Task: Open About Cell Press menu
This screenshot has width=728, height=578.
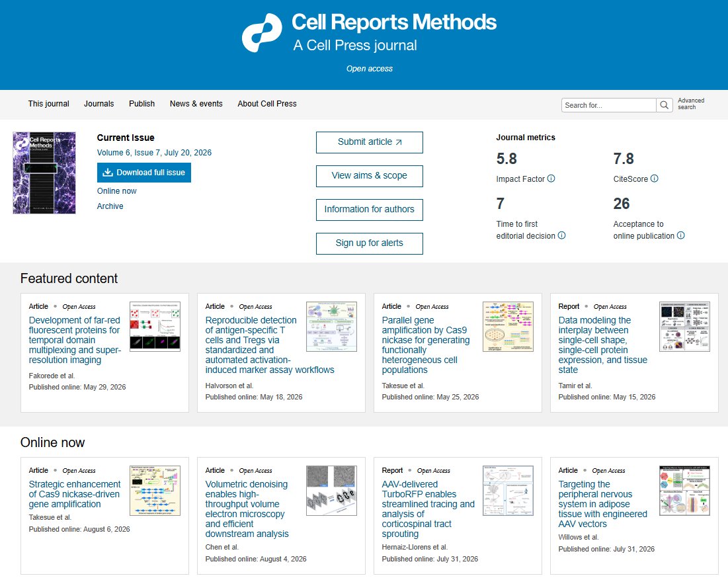Action: coord(267,104)
